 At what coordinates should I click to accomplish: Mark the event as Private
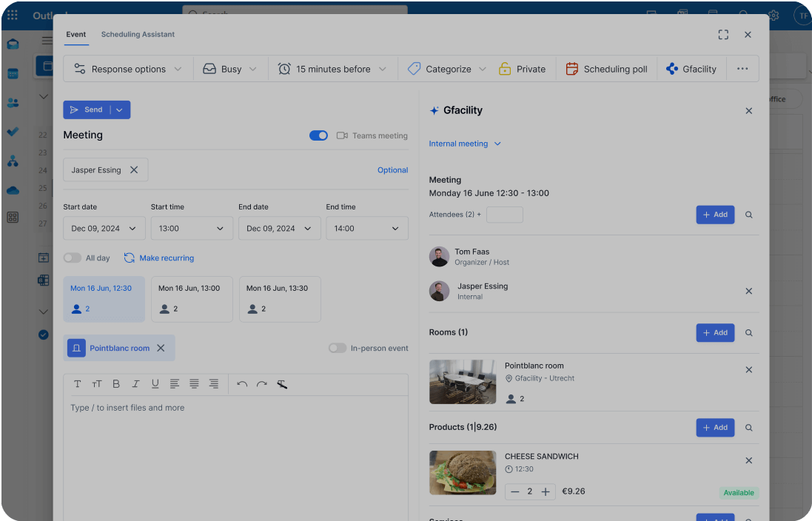[522, 69]
